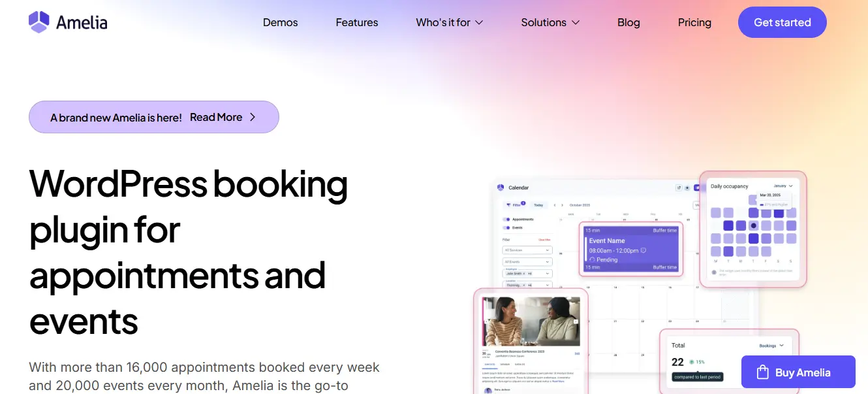Click the brightness icon in the calendar preview header
Screen dimensions: 868x394
coord(687,188)
